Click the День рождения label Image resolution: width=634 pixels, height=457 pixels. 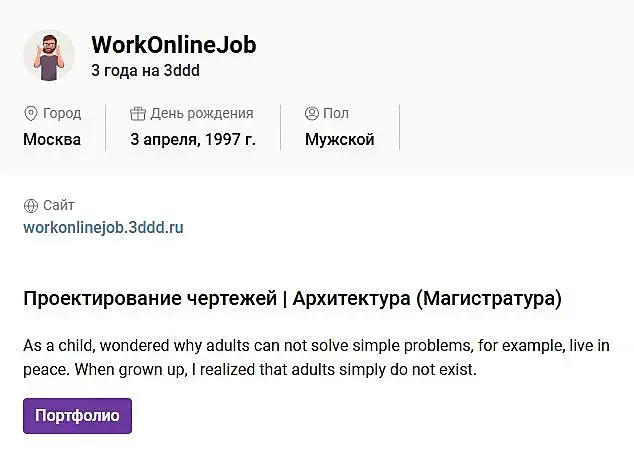click(202, 114)
